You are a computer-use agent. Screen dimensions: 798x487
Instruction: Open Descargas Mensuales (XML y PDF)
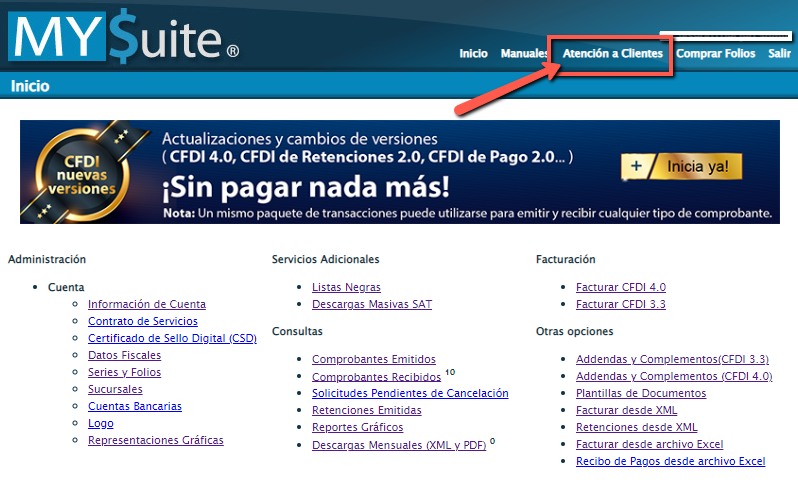pos(399,445)
